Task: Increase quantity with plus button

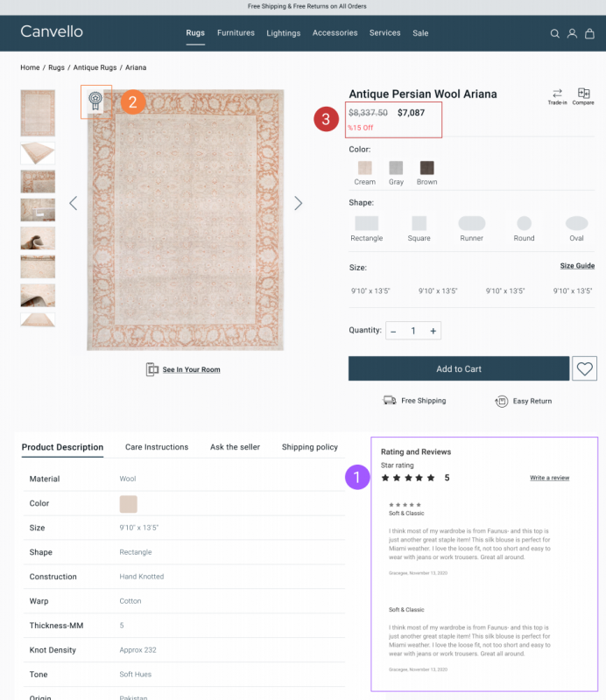Action: coord(433,331)
